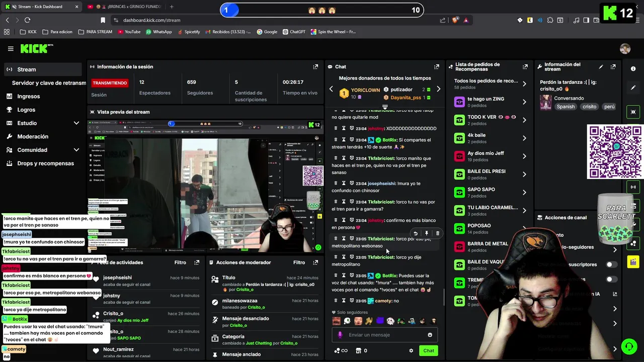Expand the 'Ay dios mio Jeff' reward

(x=524, y=156)
